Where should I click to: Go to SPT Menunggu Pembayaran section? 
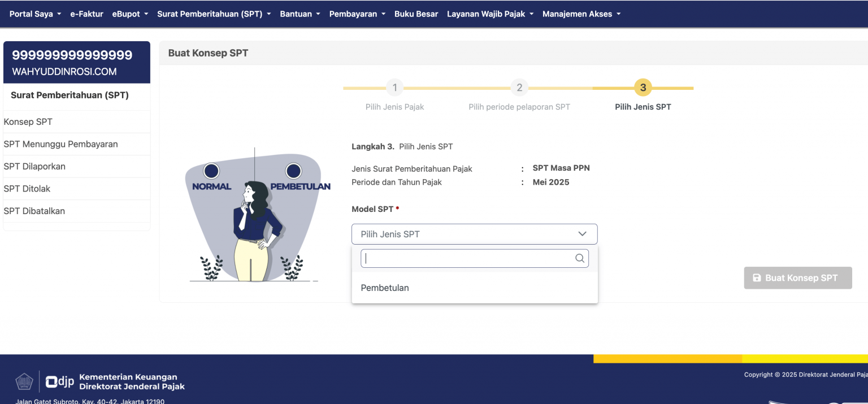(60, 144)
